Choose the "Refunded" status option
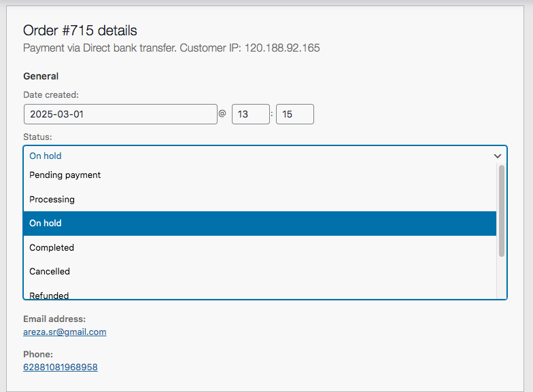This screenshot has width=533, height=392. coord(49,294)
